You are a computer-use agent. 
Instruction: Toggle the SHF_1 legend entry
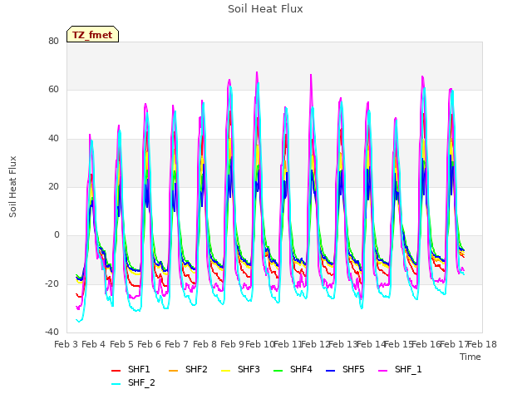coord(400,369)
